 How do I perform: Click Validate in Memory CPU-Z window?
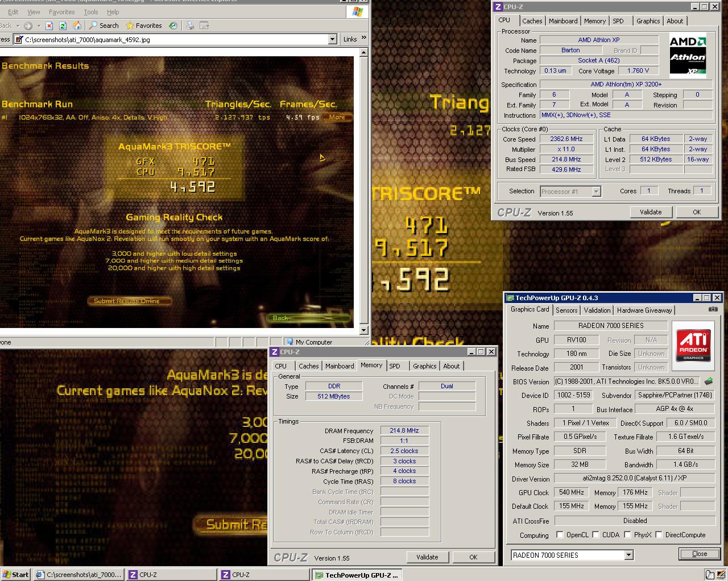click(427, 557)
